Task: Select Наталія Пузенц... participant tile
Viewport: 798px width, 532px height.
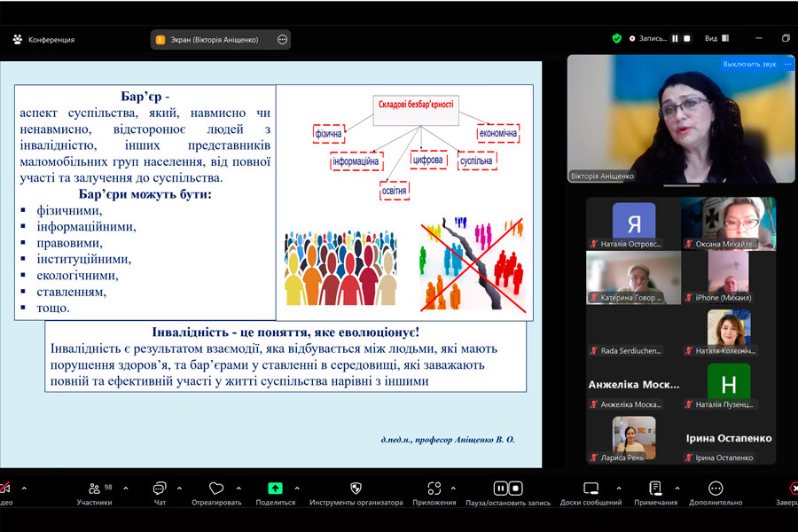Action: [729, 384]
